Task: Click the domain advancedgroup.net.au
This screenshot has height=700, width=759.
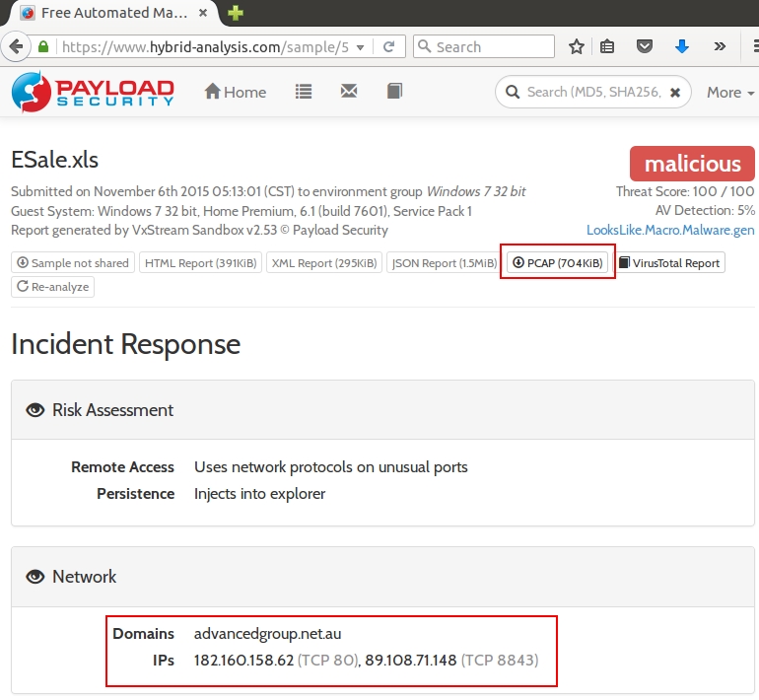Action: coord(267,634)
